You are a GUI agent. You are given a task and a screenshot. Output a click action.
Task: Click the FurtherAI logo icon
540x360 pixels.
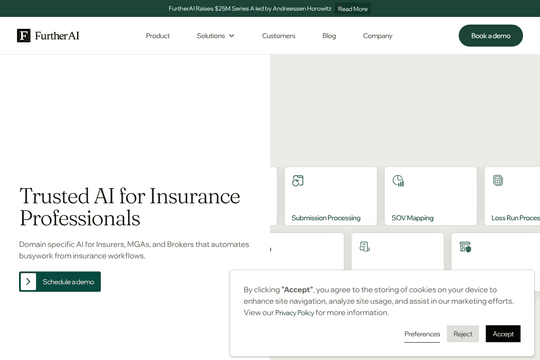click(x=24, y=35)
